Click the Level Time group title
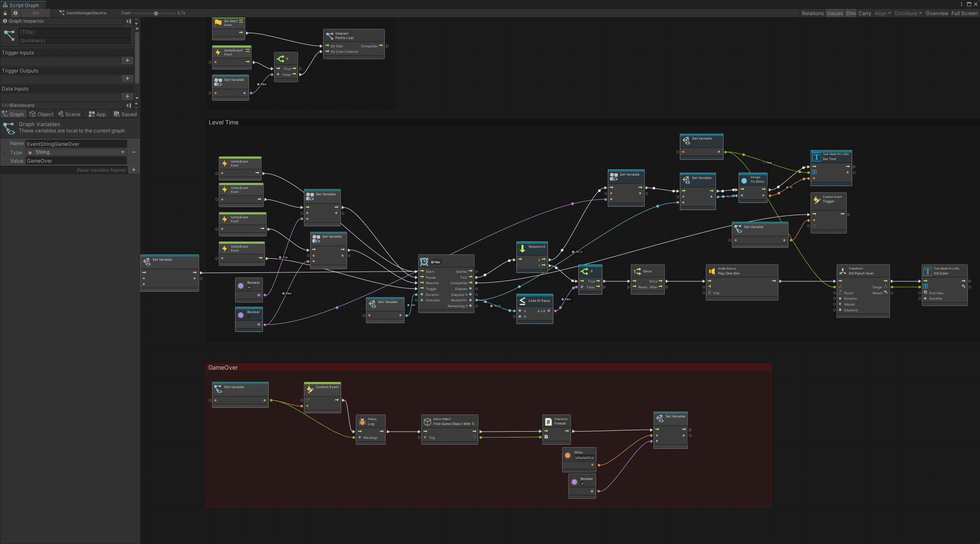 (223, 122)
